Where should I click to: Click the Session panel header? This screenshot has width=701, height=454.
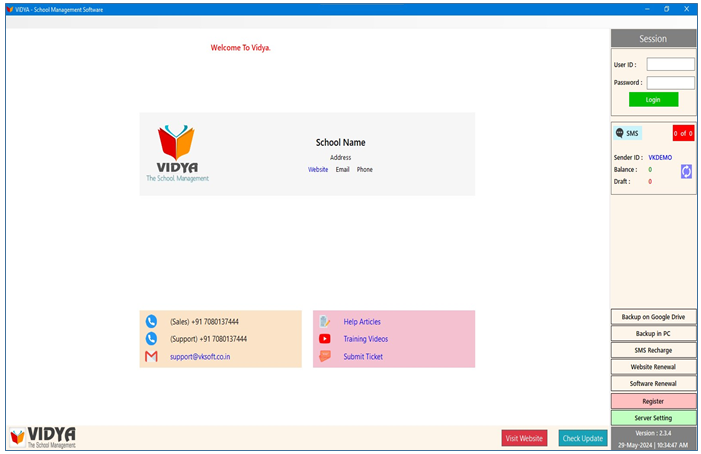pyautogui.click(x=653, y=39)
